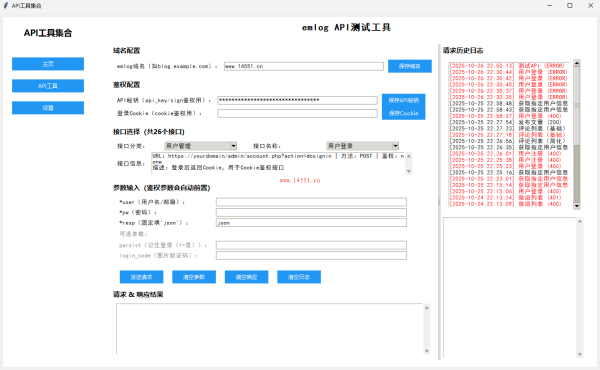Expand the 接口分类 combo box showing 用户管理

tap(201, 146)
